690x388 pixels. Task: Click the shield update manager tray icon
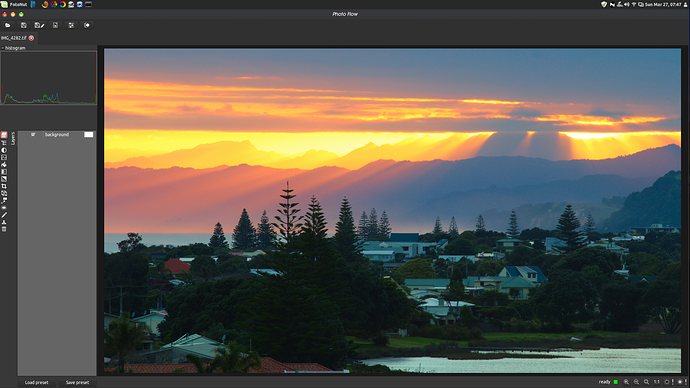tap(604, 4)
